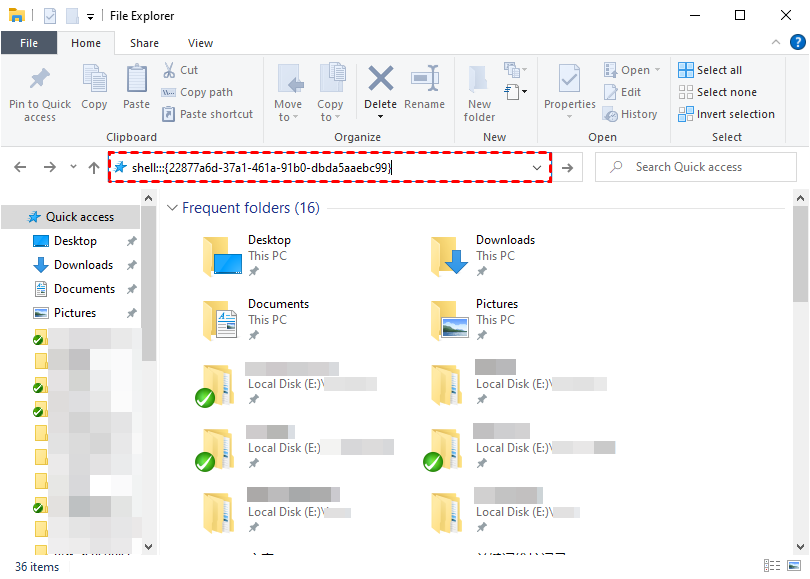
Task: Switch to the Share ribbon tab
Action: pyautogui.click(x=144, y=43)
